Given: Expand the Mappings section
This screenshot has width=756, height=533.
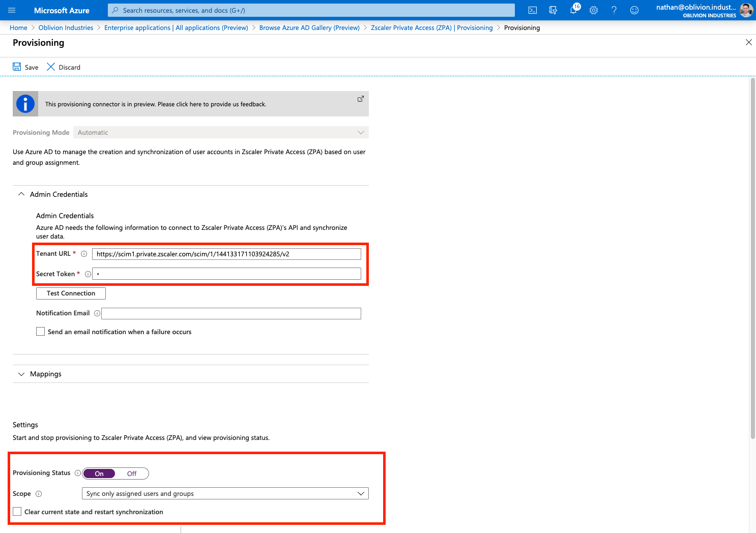Looking at the screenshot, I should click(21, 374).
